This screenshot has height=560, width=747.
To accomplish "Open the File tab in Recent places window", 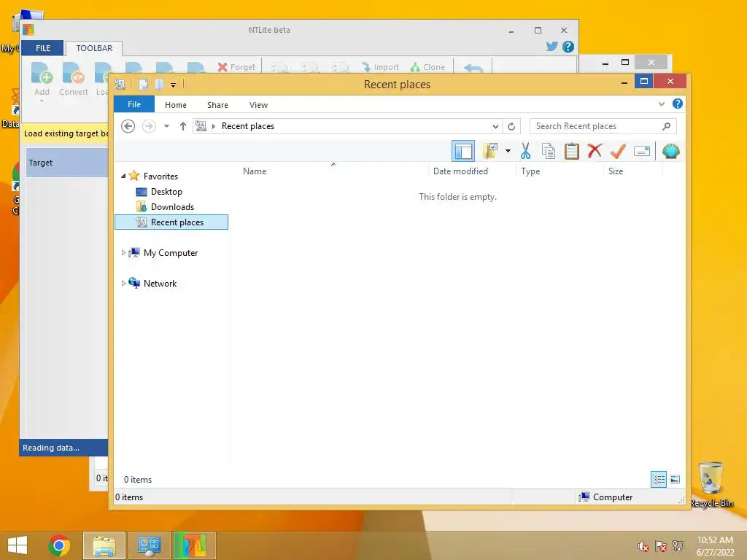I will tap(134, 104).
